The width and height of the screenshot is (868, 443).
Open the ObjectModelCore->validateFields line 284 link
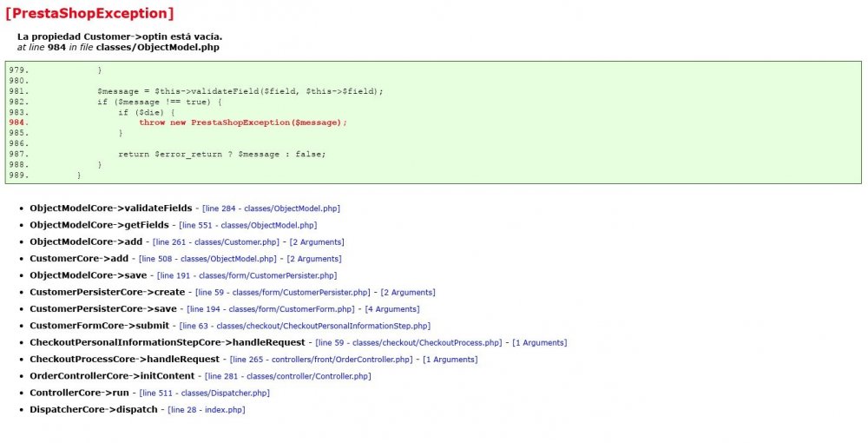[x=271, y=208]
